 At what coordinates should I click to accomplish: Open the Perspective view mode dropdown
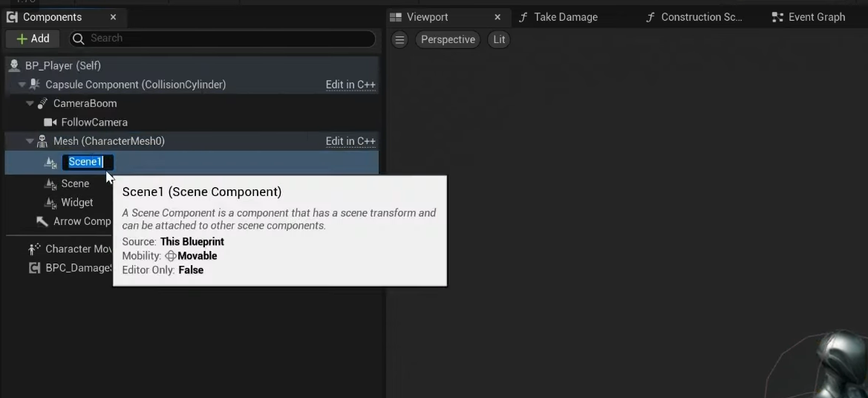tap(448, 39)
